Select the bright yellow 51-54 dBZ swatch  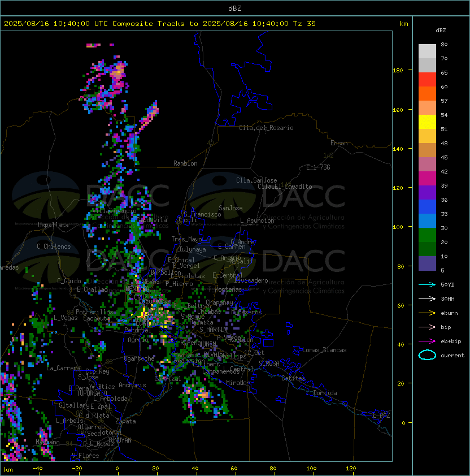coord(427,122)
